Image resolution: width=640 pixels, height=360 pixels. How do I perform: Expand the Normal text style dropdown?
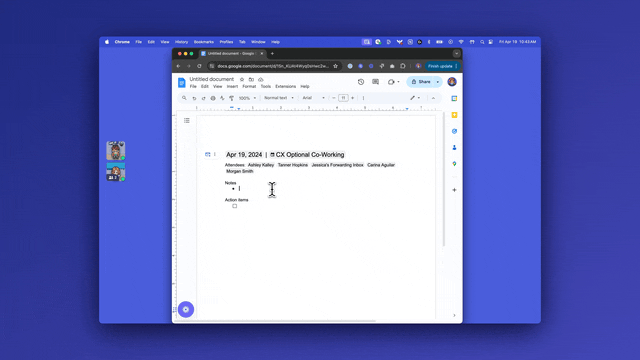coord(278,98)
